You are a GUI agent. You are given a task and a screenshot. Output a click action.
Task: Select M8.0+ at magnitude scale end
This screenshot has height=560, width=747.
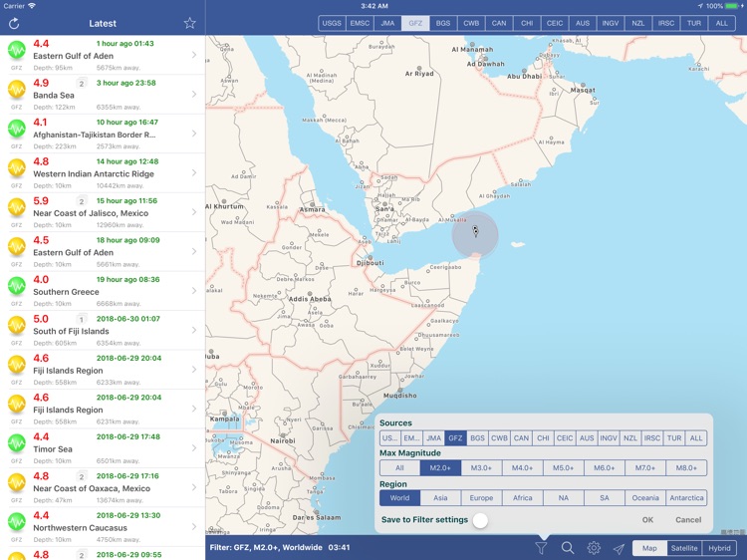(x=686, y=468)
